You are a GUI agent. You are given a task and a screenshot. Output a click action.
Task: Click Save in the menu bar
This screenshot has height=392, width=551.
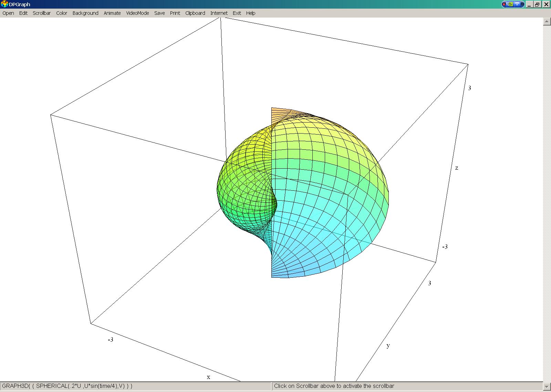point(159,13)
